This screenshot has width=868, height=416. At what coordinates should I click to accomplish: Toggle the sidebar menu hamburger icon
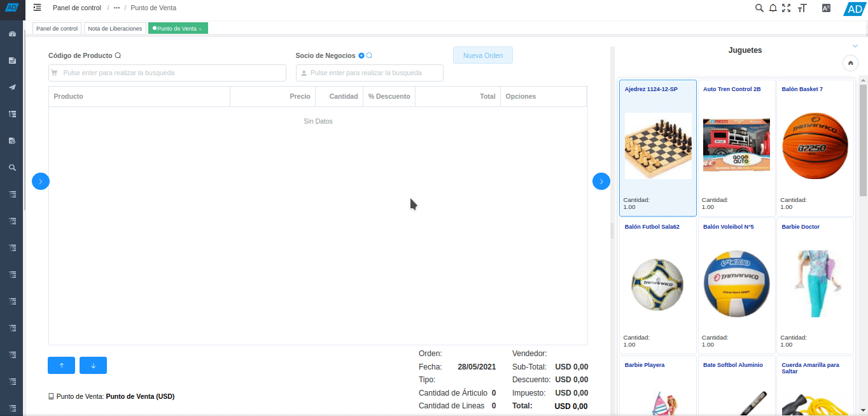pyautogui.click(x=38, y=8)
